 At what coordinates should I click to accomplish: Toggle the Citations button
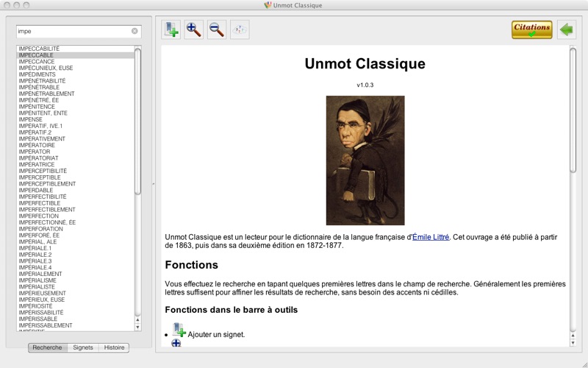pyautogui.click(x=531, y=29)
